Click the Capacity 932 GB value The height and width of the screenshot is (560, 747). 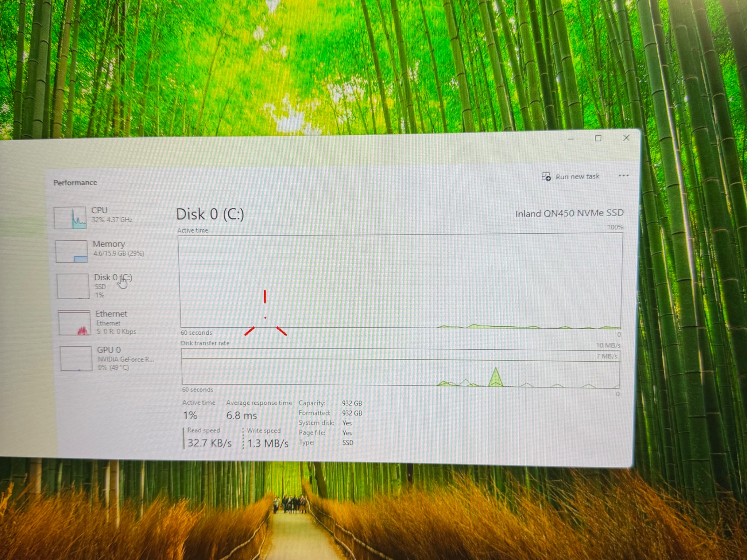[x=352, y=403]
